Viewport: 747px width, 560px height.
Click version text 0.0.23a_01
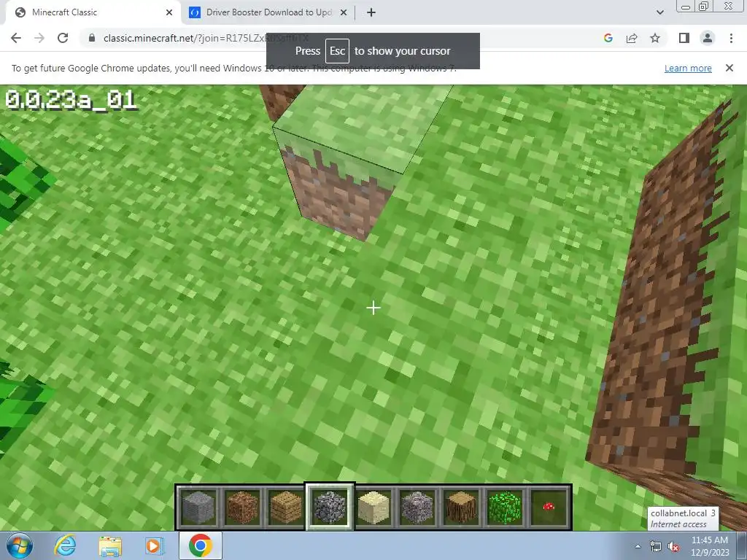[x=71, y=100]
